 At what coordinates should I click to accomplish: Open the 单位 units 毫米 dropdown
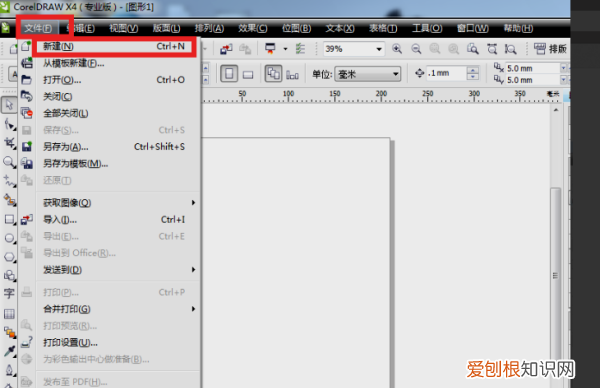(368, 74)
